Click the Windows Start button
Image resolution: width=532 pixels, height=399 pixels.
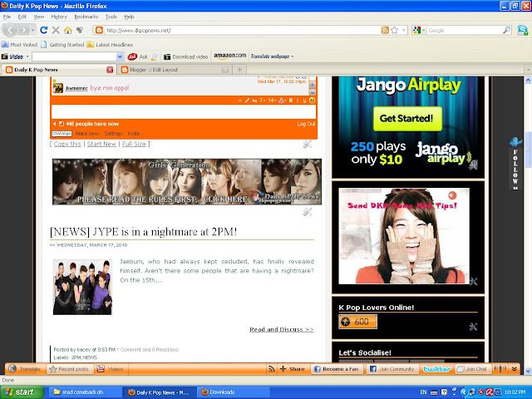point(22,392)
